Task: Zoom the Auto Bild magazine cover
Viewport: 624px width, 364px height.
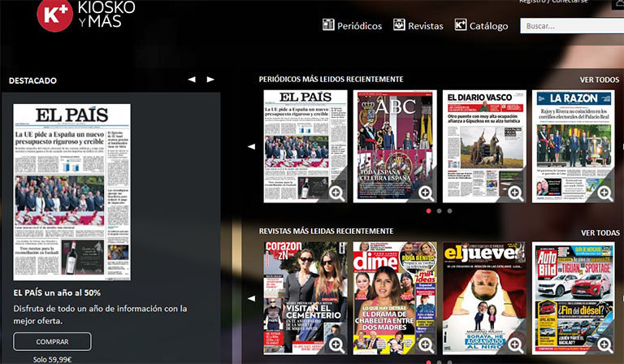Action: click(x=604, y=344)
